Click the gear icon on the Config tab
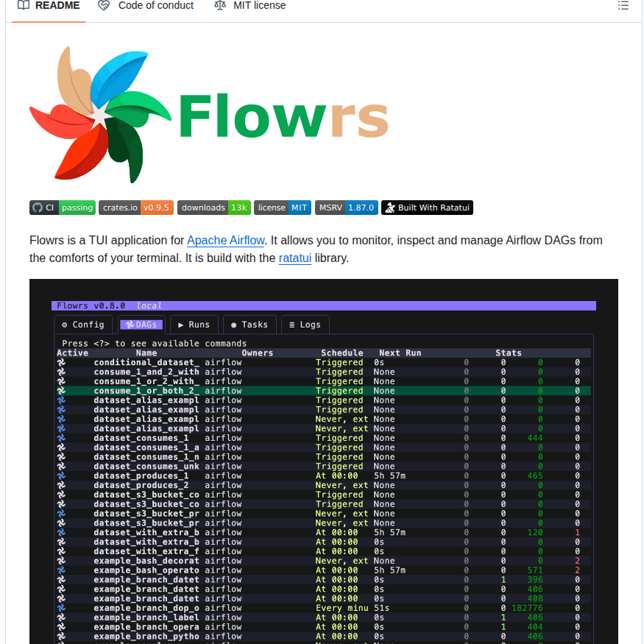 click(x=66, y=325)
